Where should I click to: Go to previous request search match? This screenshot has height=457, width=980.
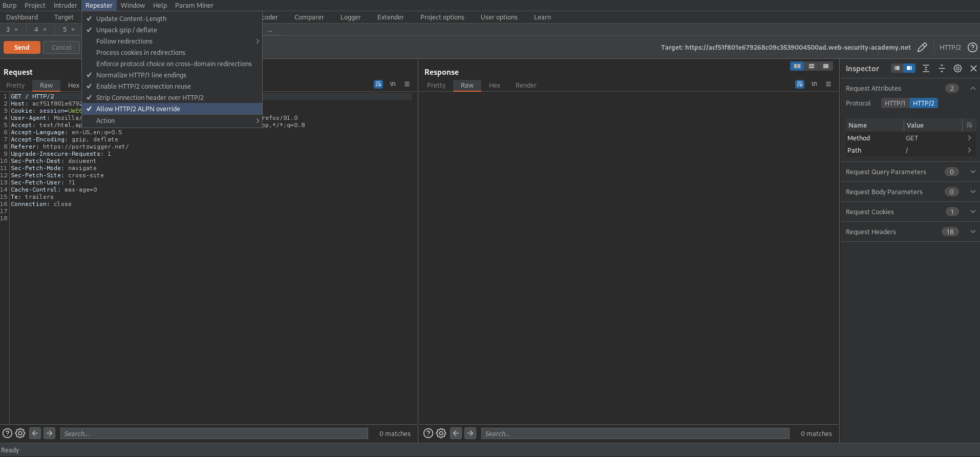point(35,433)
